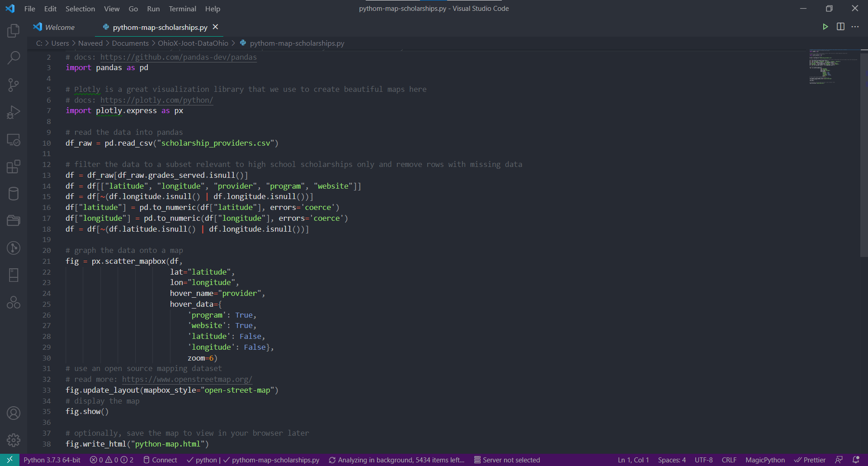Change file encoding via UTF-8

(x=703, y=460)
